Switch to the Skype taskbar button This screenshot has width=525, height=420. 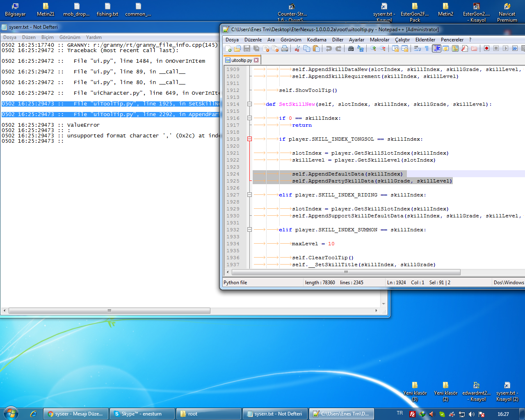[x=142, y=414]
